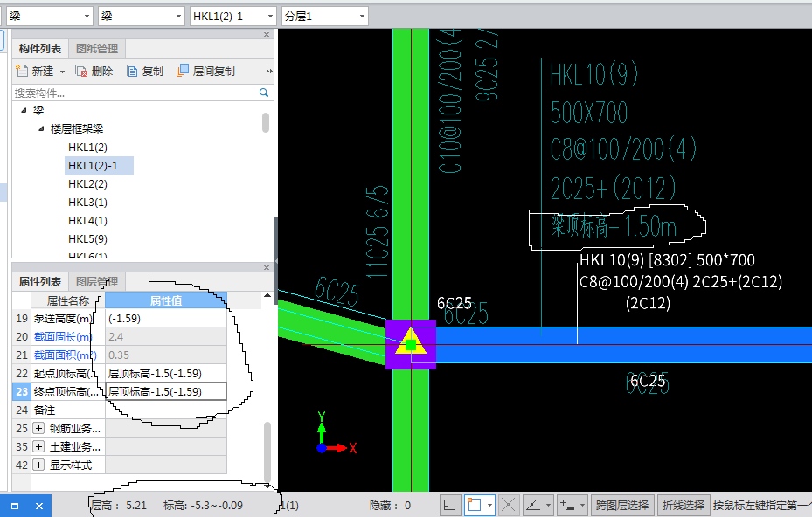Click the XY coordinate axis indicator
Viewport: 812px width, 517px height.
(x=337, y=432)
